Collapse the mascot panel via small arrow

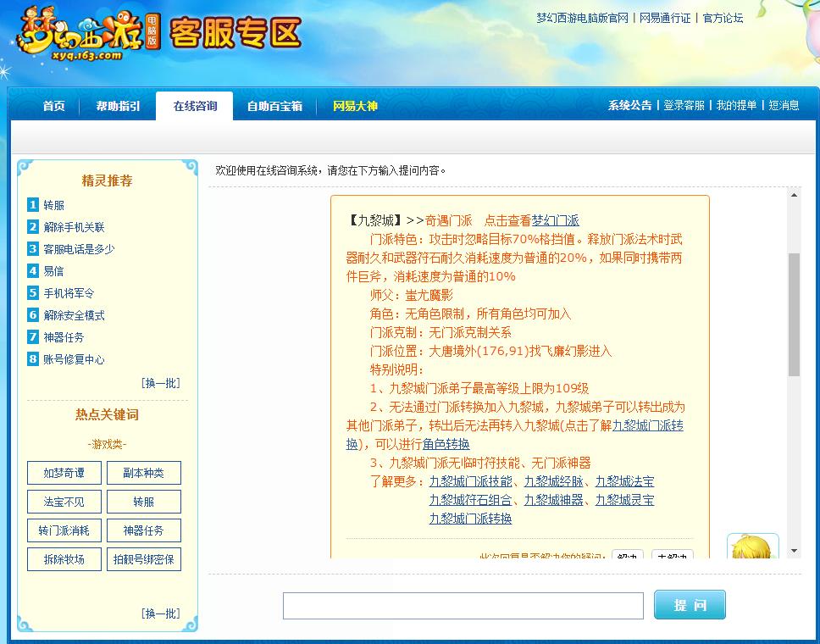794,551
